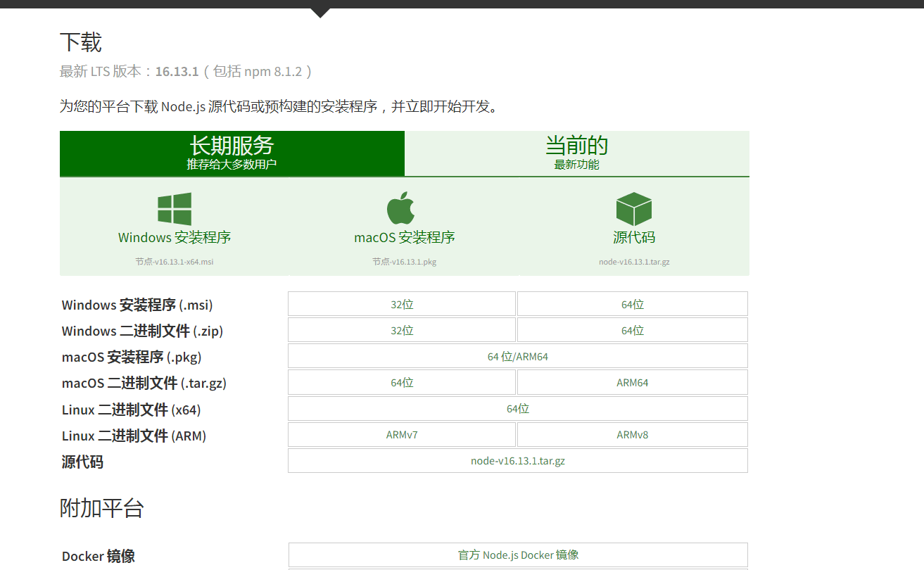Switch to the 当前的 latest features tab

[x=577, y=153]
